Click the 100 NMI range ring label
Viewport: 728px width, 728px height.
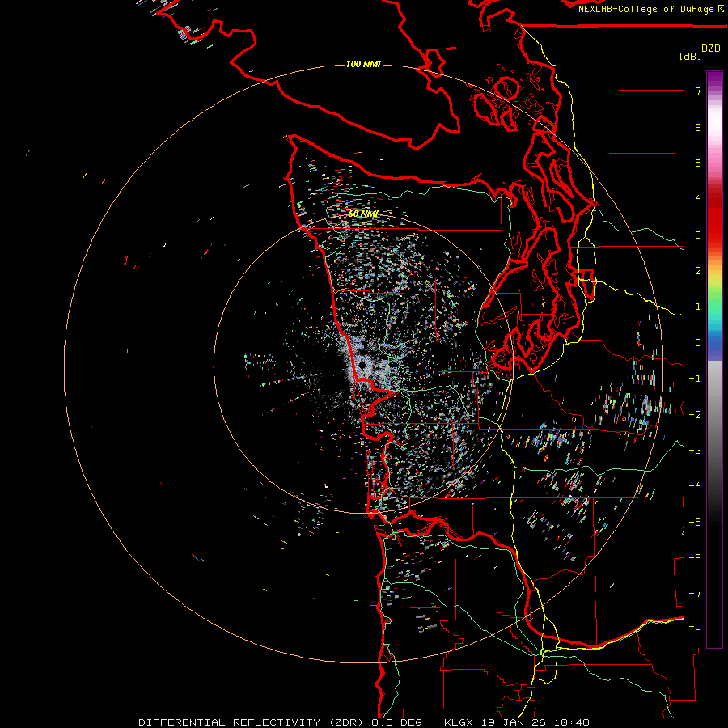[363, 64]
